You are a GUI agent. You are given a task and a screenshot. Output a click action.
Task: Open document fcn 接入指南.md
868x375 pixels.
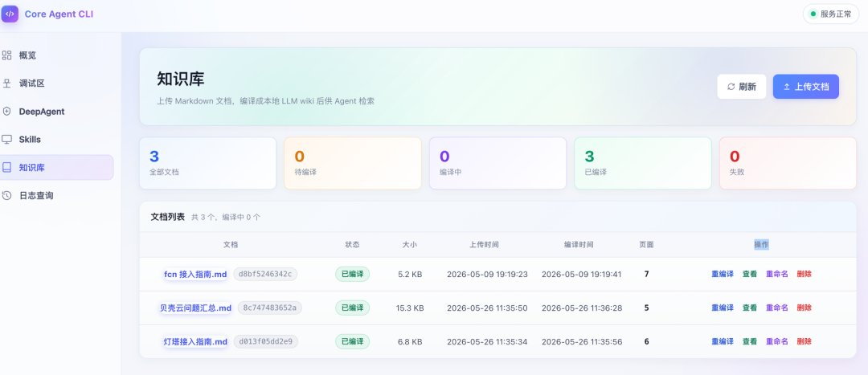[195, 275]
